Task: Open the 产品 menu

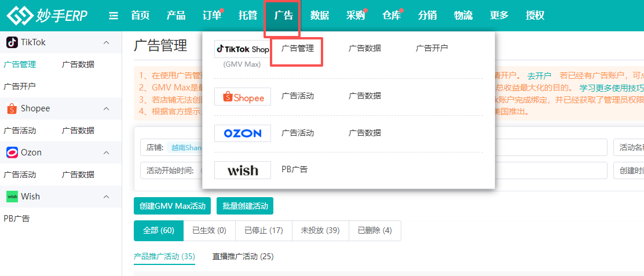Action: point(176,16)
